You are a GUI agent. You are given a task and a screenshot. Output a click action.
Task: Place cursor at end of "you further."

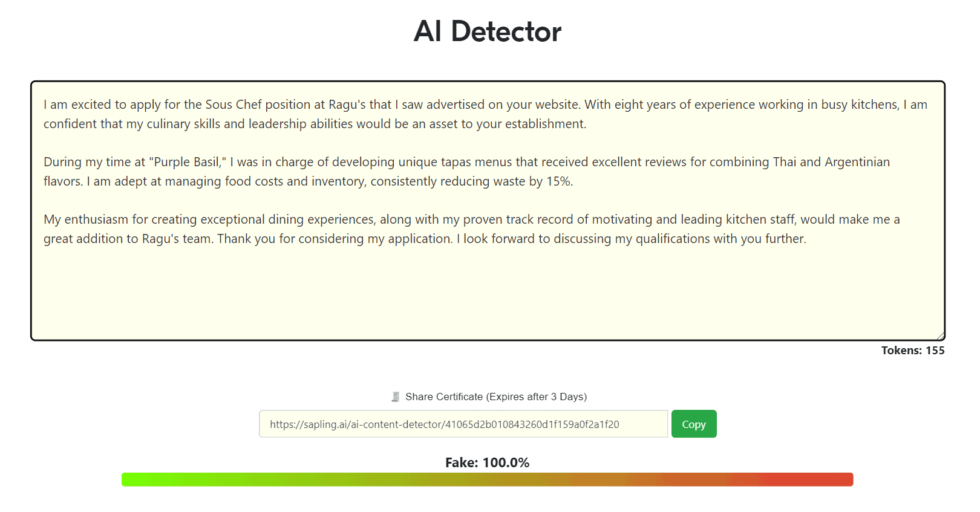click(807, 239)
